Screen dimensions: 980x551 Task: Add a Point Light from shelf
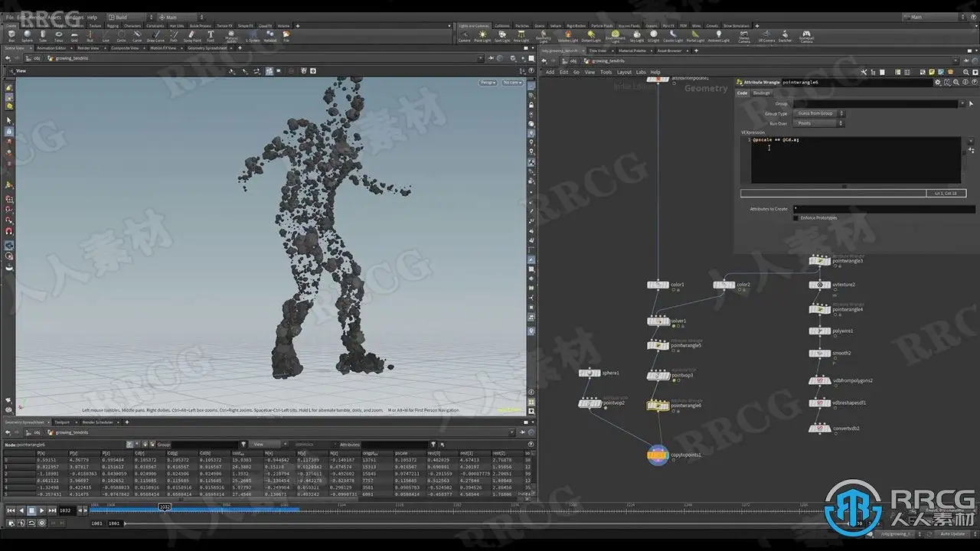pos(483,35)
